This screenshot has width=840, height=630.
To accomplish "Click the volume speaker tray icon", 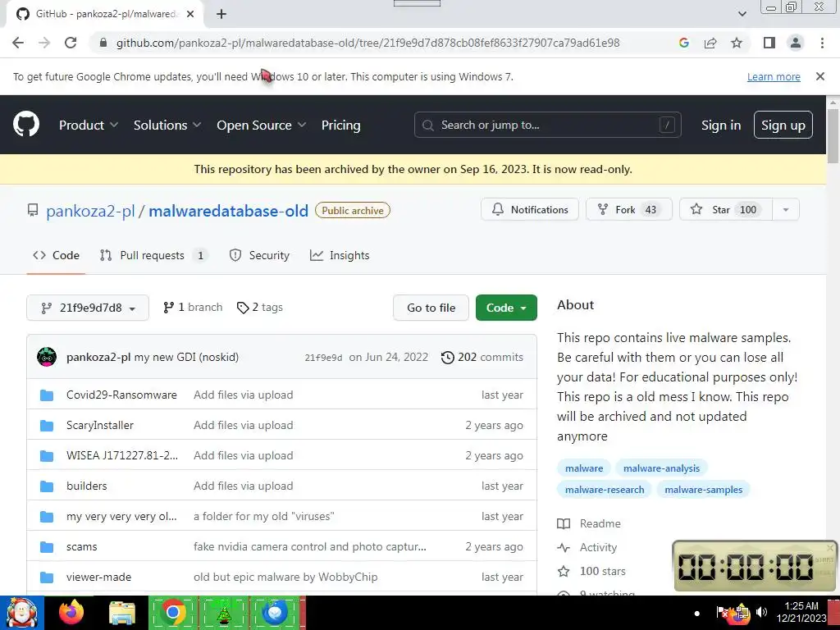I will click(x=761, y=612).
